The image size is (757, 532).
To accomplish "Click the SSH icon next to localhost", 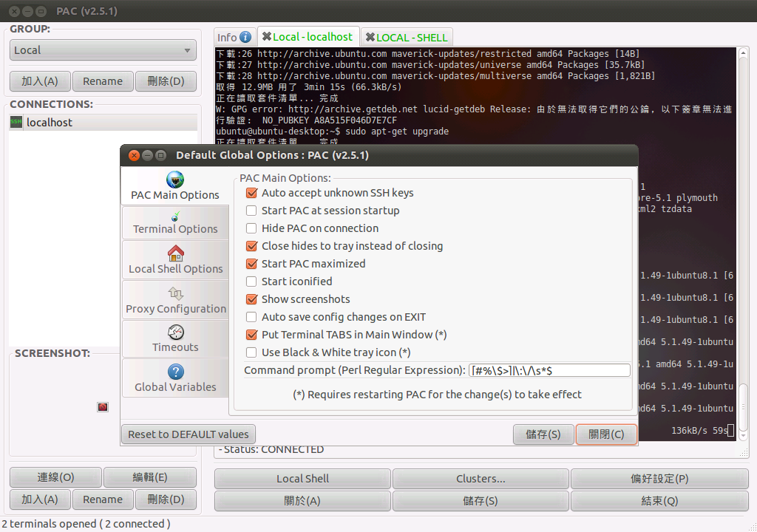I will pos(16,122).
